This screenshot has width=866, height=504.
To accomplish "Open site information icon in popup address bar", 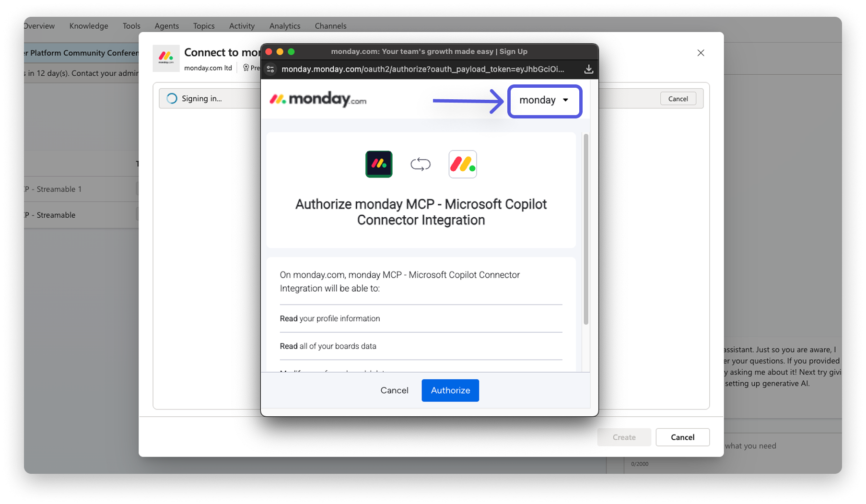I will 270,69.
